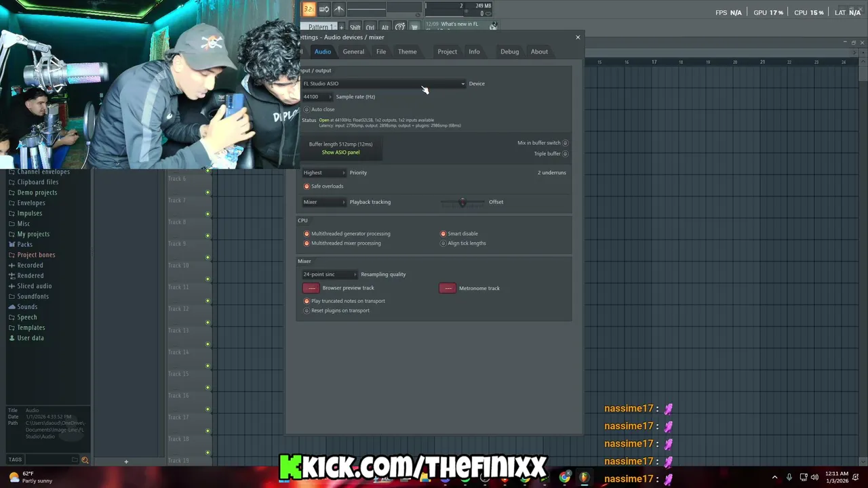Click the Metronome track selector

(x=448, y=288)
